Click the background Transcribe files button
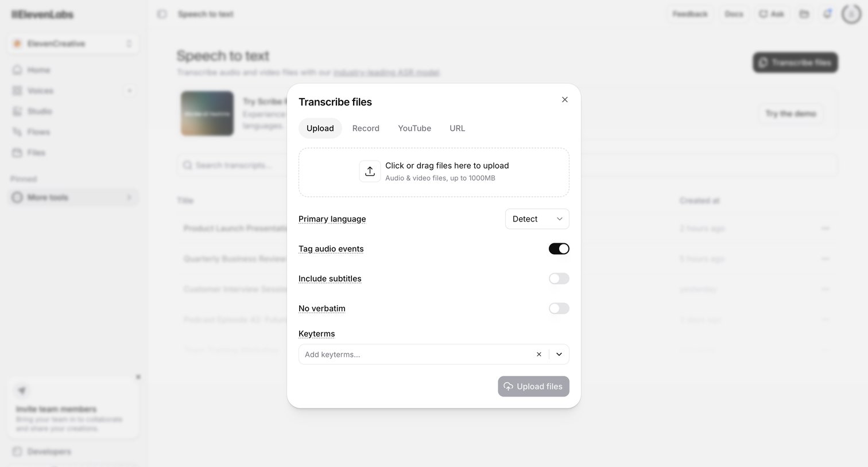 pos(796,63)
